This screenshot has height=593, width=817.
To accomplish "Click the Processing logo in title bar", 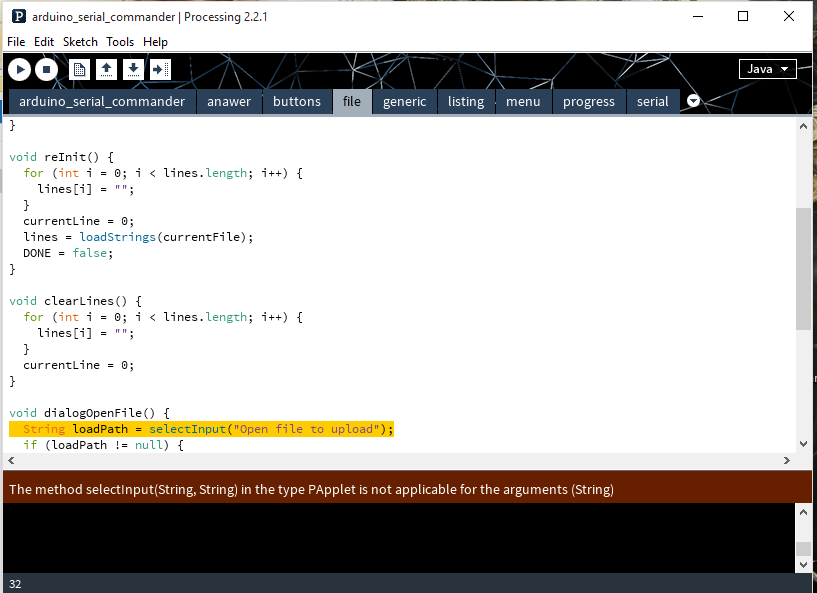I will coord(18,17).
